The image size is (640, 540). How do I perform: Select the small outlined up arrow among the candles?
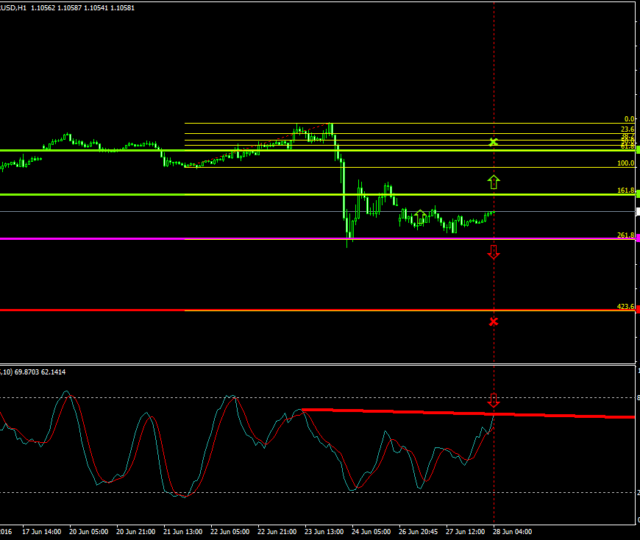(x=420, y=214)
